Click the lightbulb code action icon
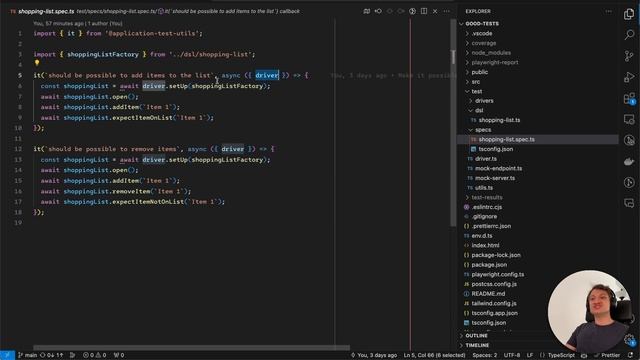The height and width of the screenshot is (360, 640). [37, 63]
